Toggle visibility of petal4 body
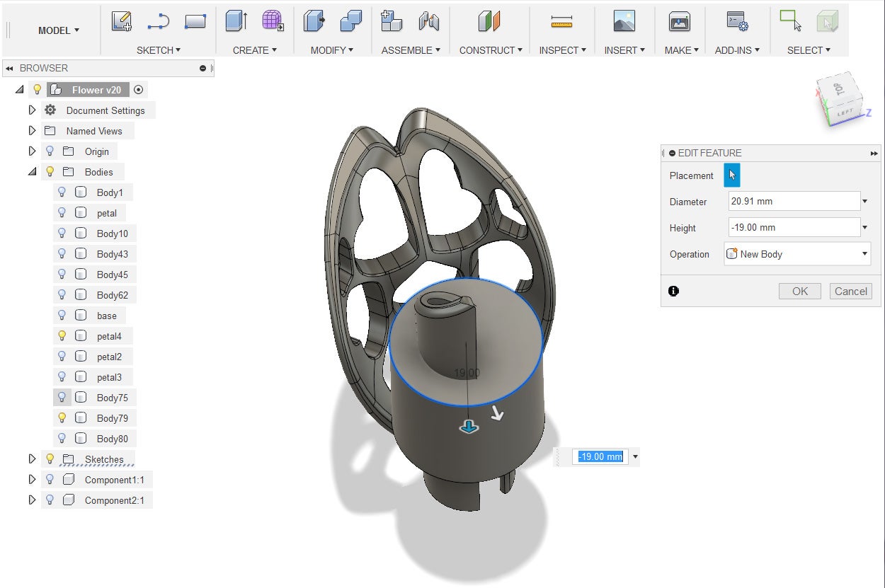Image resolution: width=885 pixels, height=588 pixels. (x=62, y=336)
